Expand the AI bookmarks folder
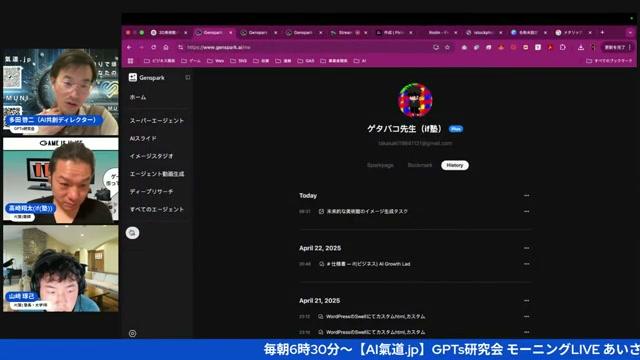Viewport: 640px width, 360px height. 360,61
